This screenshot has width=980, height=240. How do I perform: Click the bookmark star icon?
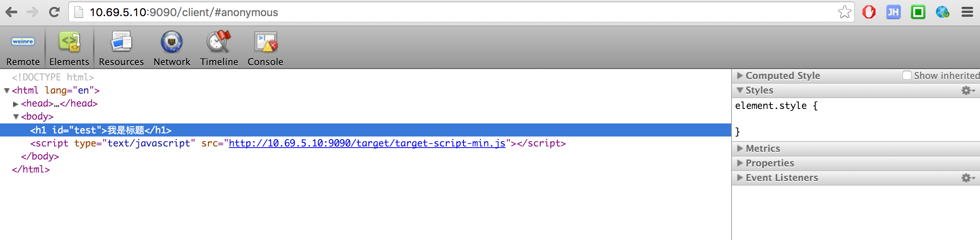point(844,12)
